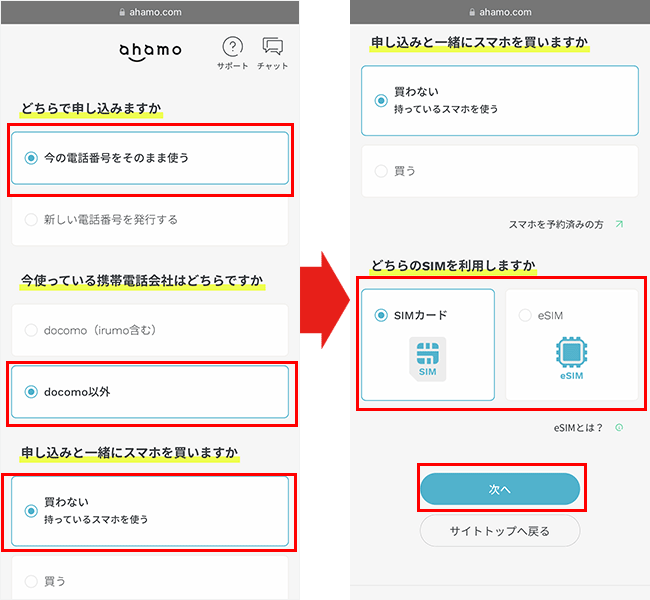Proceed with the 次へ button

500,489
